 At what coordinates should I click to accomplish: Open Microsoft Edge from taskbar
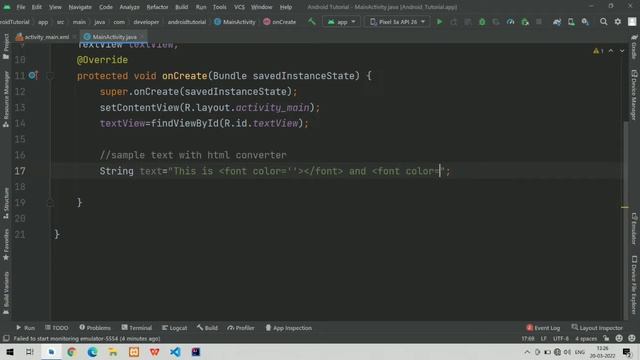[x=93, y=351]
